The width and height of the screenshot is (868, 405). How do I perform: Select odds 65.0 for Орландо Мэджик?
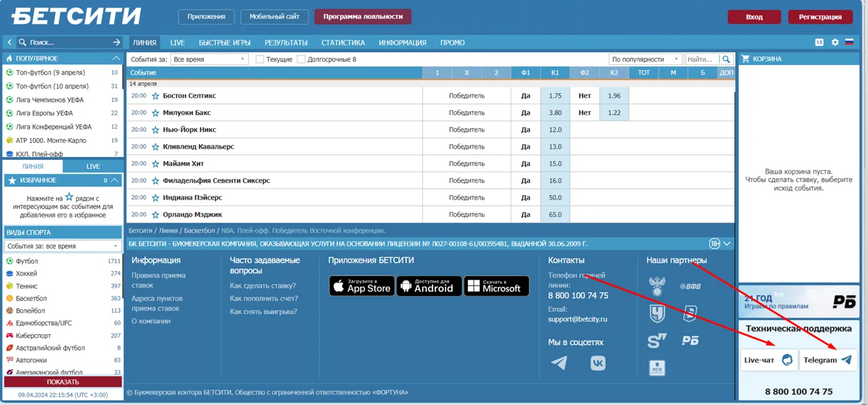[x=555, y=215]
